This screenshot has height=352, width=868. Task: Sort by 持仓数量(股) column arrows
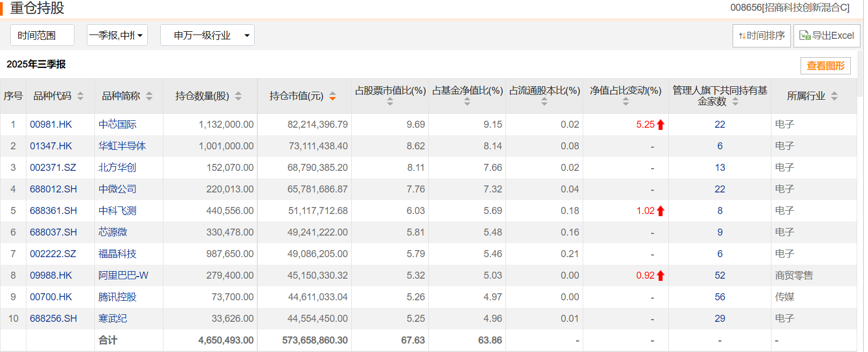[x=238, y=96]
